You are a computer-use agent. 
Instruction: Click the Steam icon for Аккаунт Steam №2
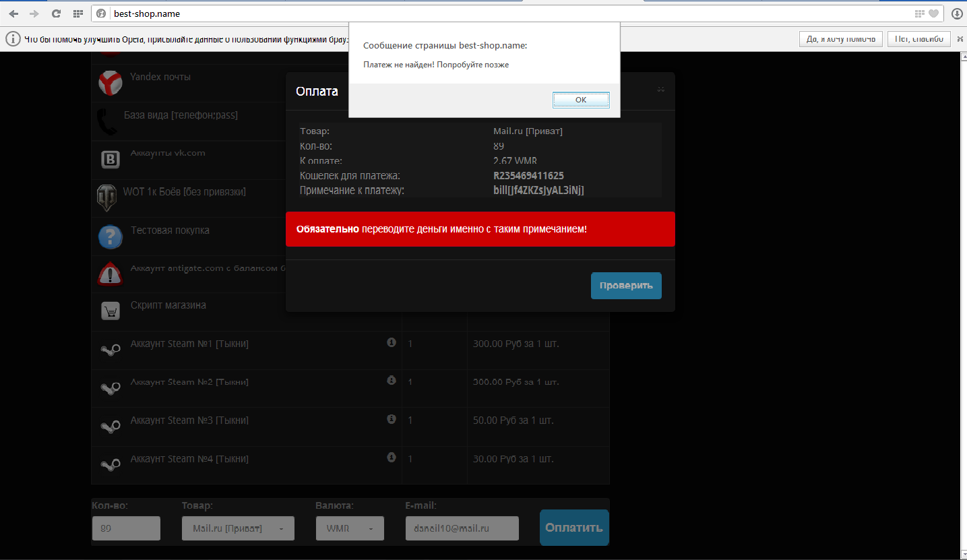click(x=111, y=388)
